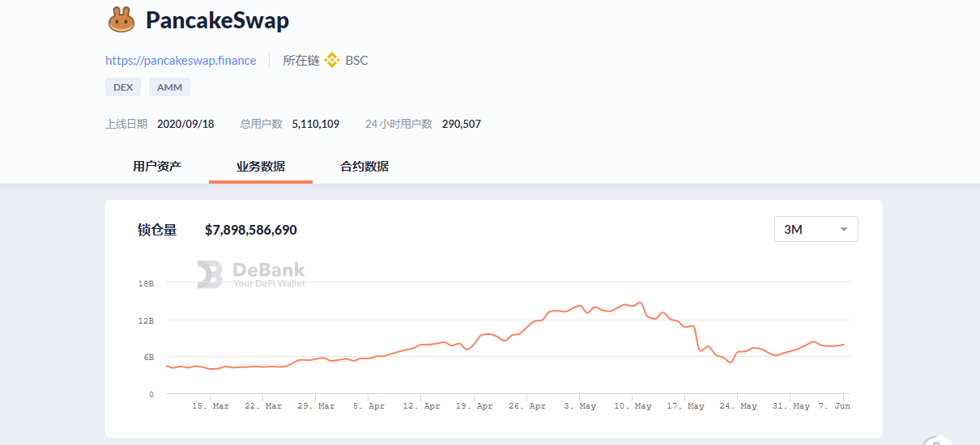Click the 上线日期 label
This screenshot has width=980, height=445.
(126, 124)
